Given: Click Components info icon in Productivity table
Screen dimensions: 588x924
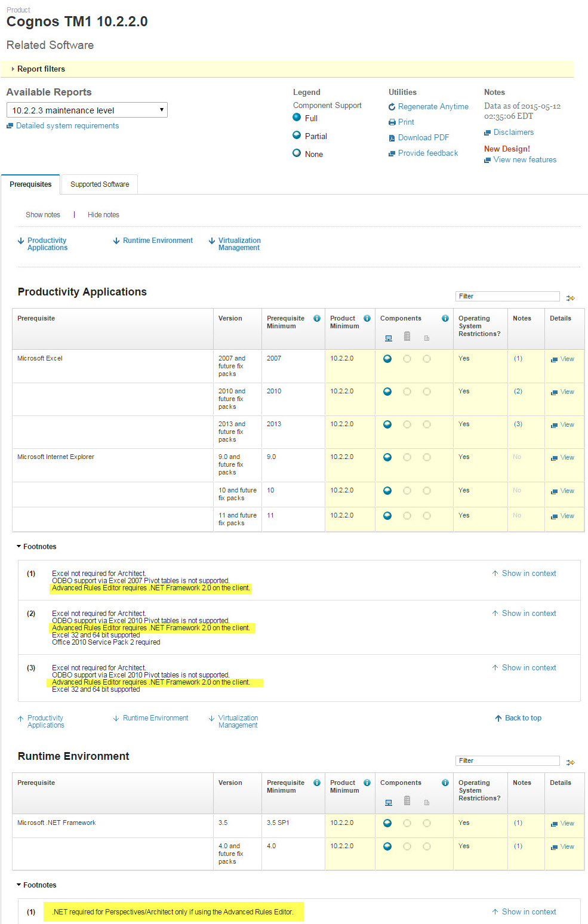Looking at the screenshot, I should click(445, 318).
